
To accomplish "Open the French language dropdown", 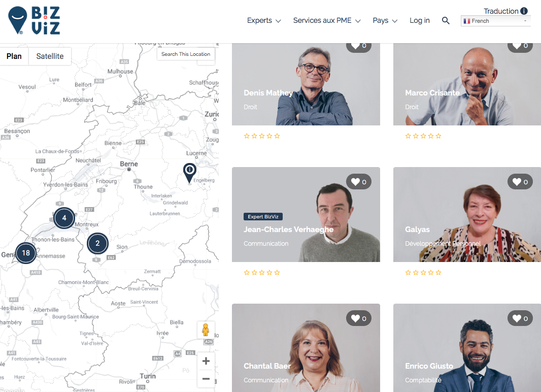I will 495,21.
